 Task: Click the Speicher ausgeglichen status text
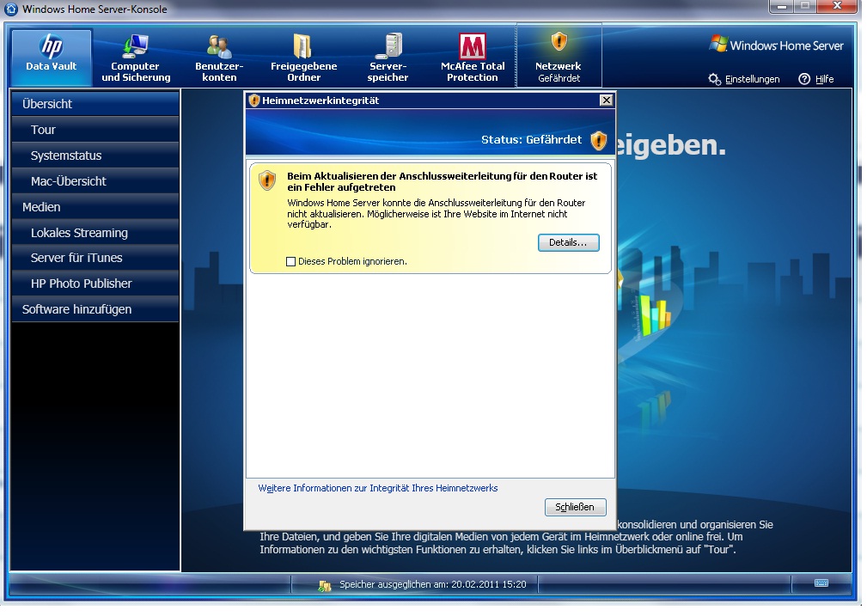[433, 584]
